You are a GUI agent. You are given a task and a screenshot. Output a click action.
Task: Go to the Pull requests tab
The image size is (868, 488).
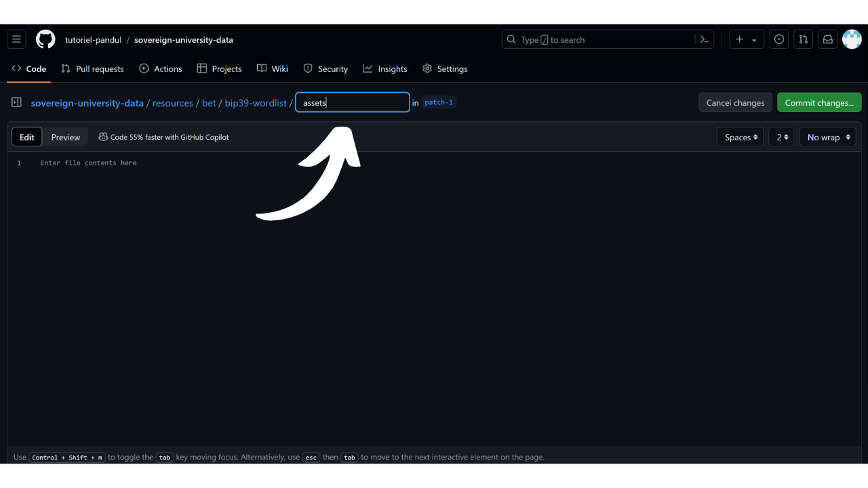click(x=92, y=68)
